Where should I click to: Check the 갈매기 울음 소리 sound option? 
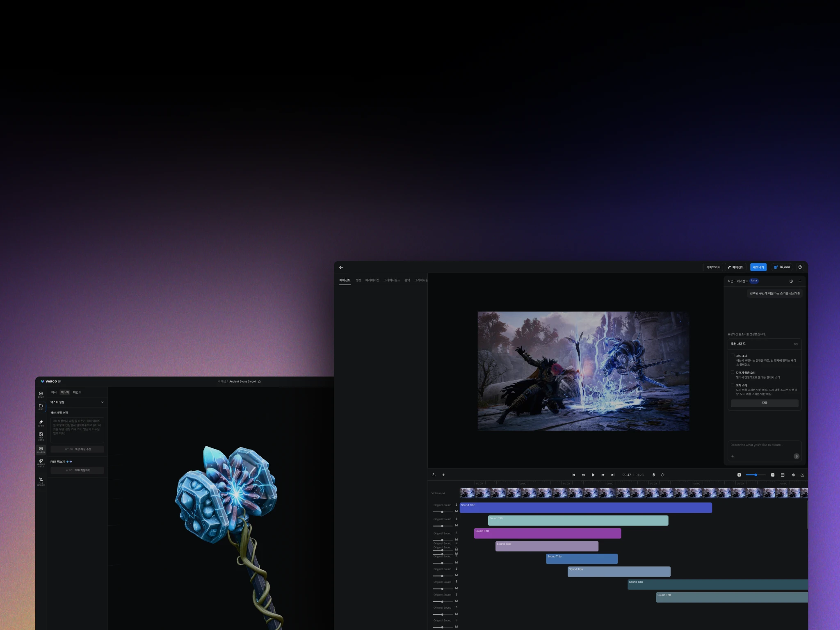[x=733, y=372]
